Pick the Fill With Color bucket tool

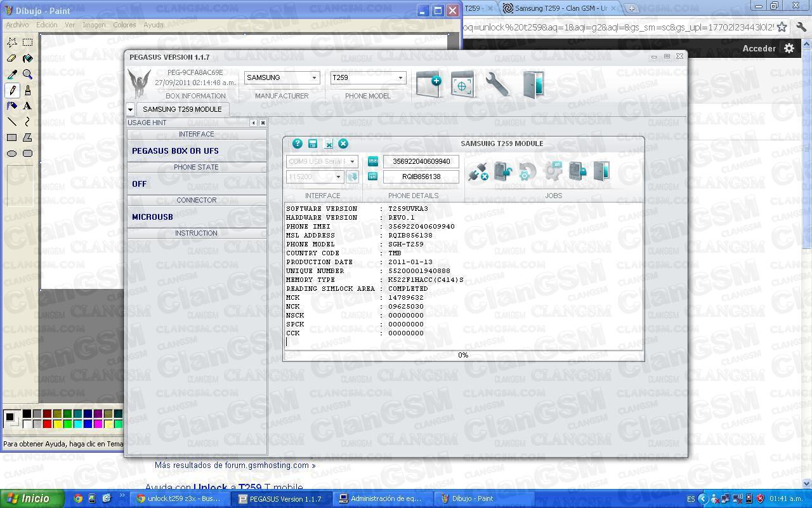(x=28, y=58)
